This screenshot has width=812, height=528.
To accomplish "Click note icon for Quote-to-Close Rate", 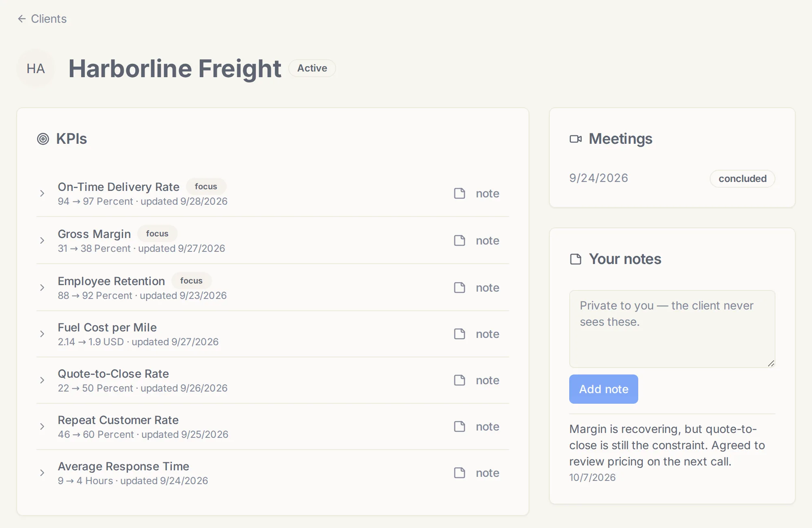I will pos(460,380).
